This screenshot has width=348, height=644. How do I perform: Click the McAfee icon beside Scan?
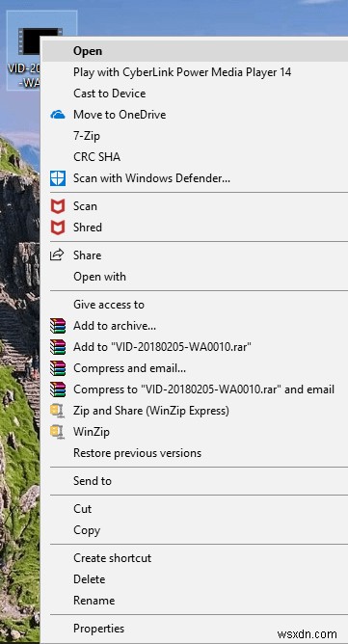pos(58,206)
